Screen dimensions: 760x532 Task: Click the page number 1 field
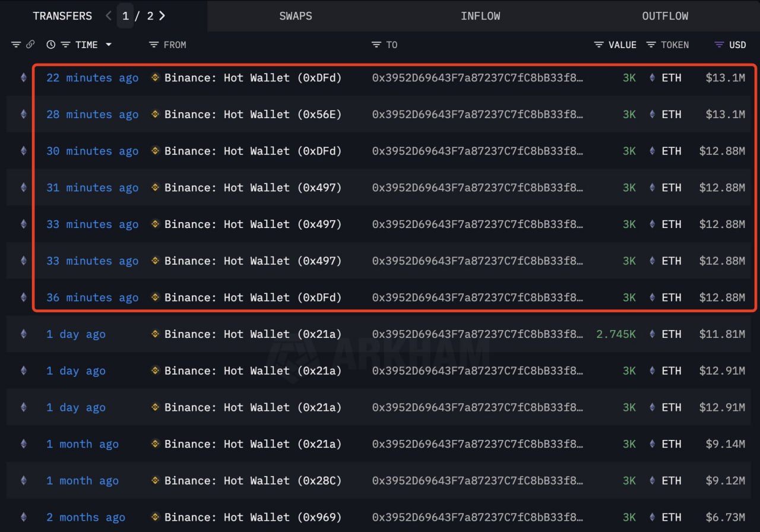coord(125,16)
